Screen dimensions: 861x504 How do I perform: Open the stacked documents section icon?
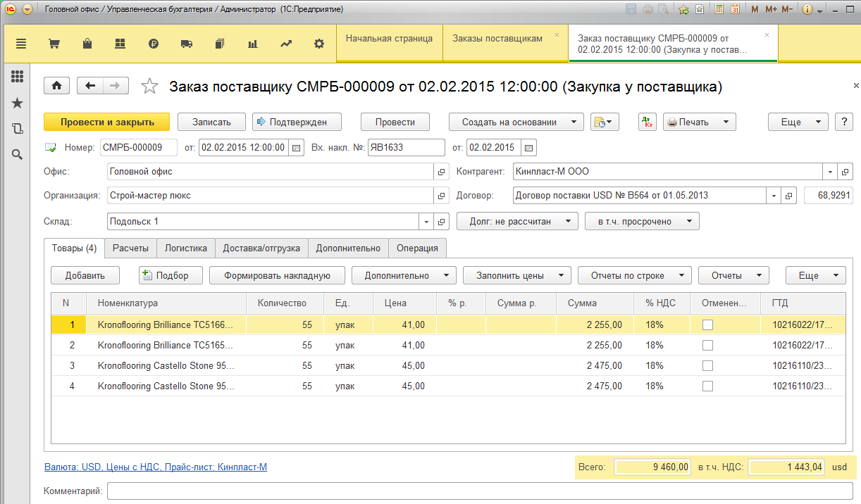pos(220,44)
